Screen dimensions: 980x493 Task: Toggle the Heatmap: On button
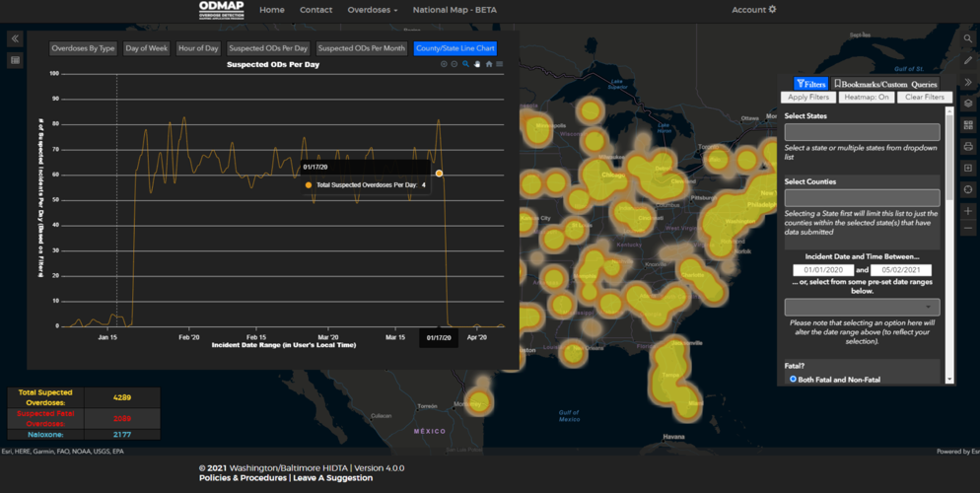867,97
